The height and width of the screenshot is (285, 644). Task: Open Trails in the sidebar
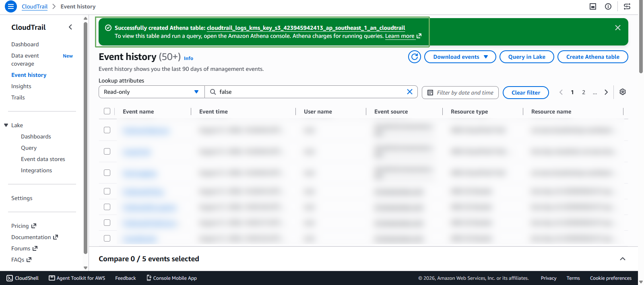point(18,97)
